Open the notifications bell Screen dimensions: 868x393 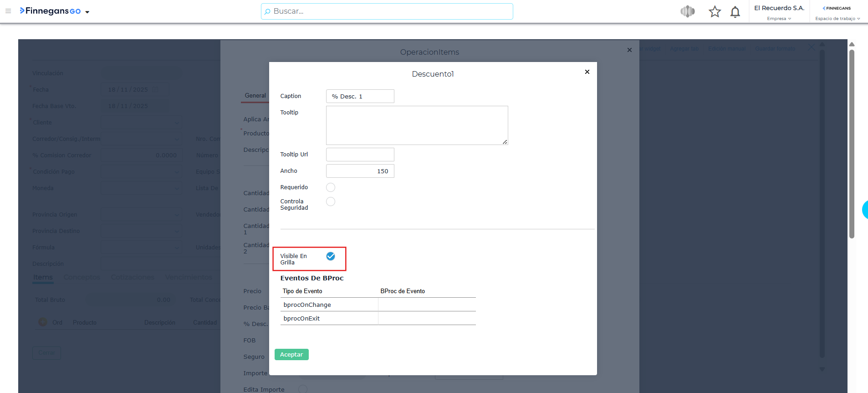click(x=735, y=12)
